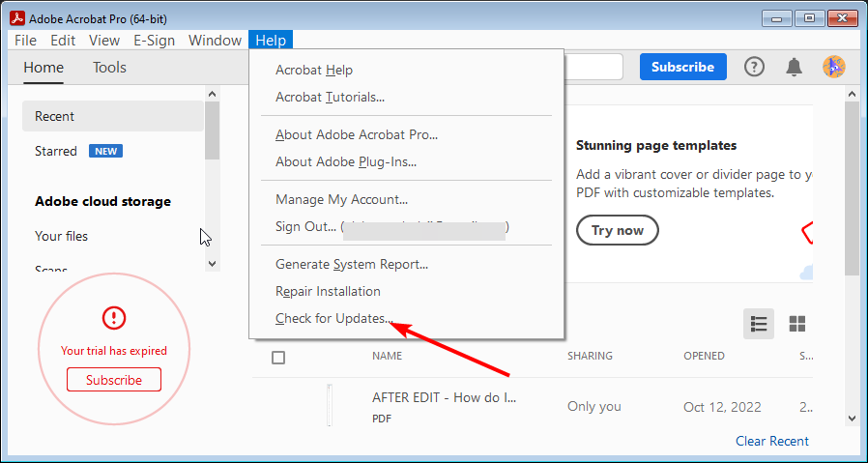Choose Acrobat Help menu entry

coord(406,71)
